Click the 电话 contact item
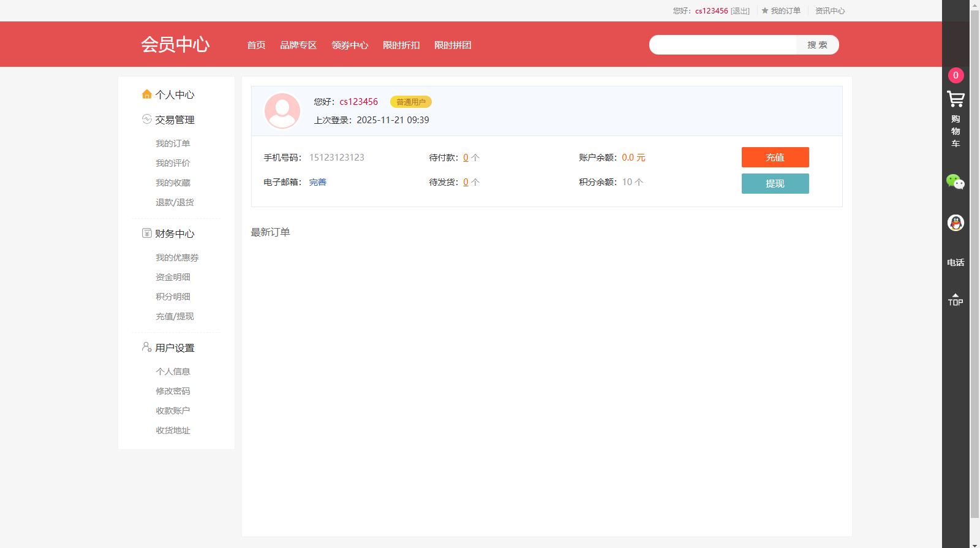This screenshot has width=980, height=548. pos(956,262)
